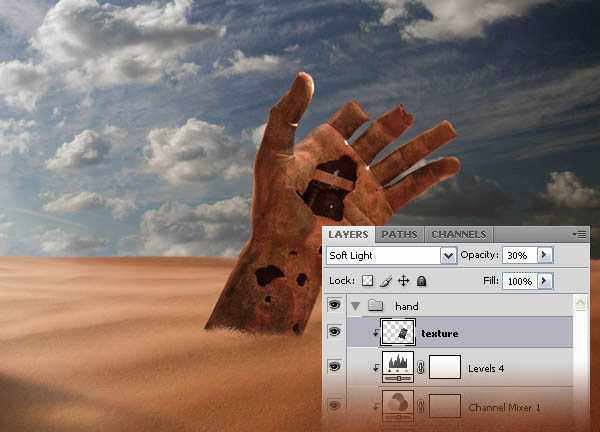
Task: Click the Levels 4 adjustment histogram icon
Action: 398,367
